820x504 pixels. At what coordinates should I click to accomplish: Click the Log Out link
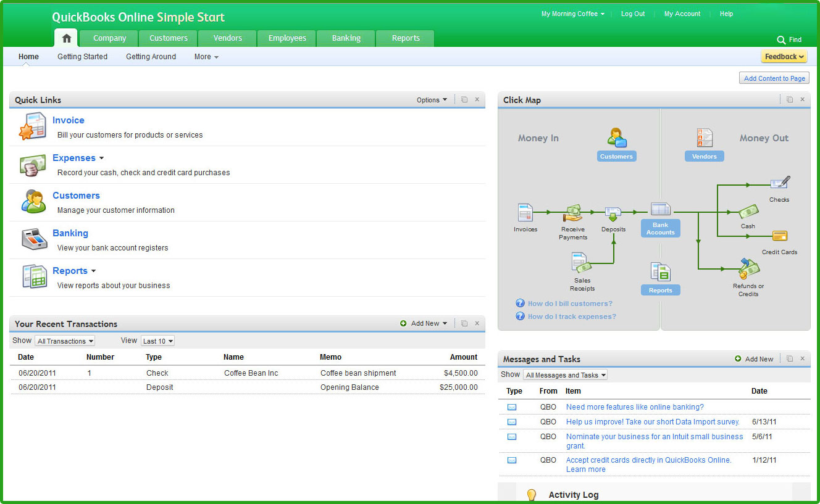pyautogui.click(x=633, y=14)
